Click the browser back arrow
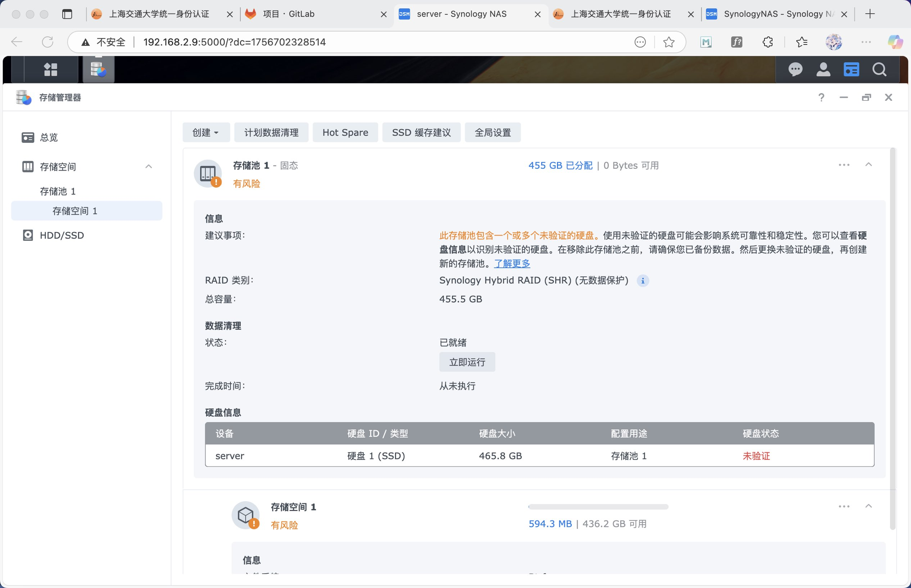 17,42
